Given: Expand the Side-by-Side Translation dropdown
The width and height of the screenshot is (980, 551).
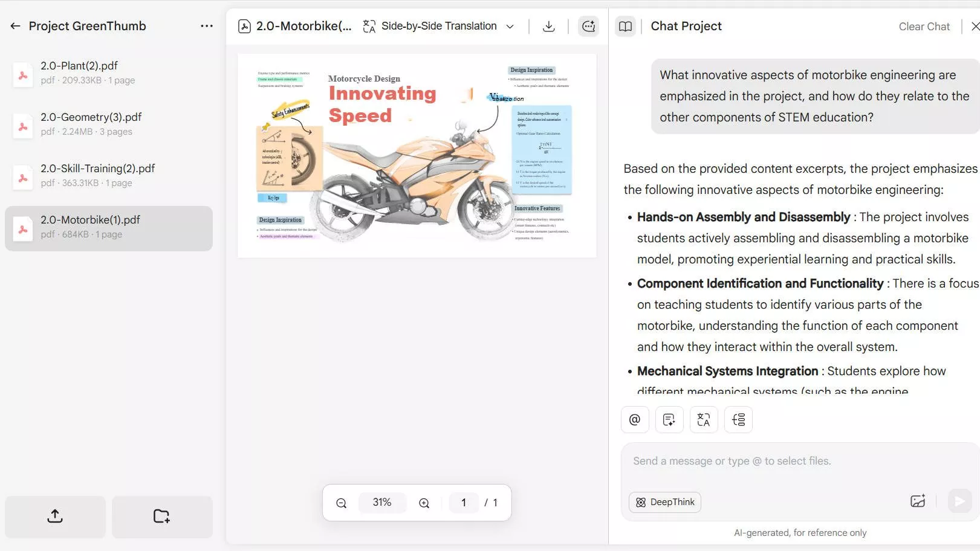Looking at the screenshot, I should [x=510, y=26].
